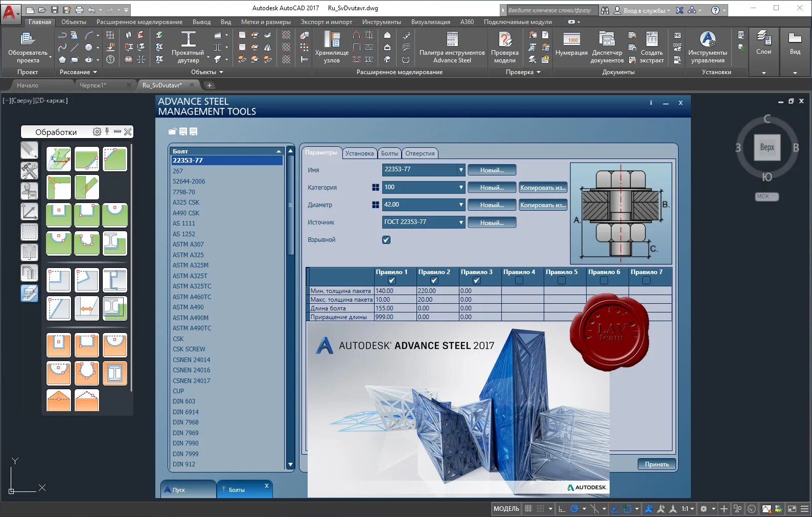Uncheck the Правило 2 checkbox

tap(434, 280)
